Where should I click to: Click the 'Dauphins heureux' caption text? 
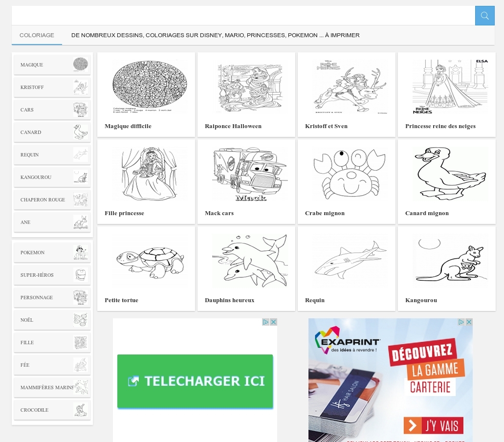click(229, 300)
